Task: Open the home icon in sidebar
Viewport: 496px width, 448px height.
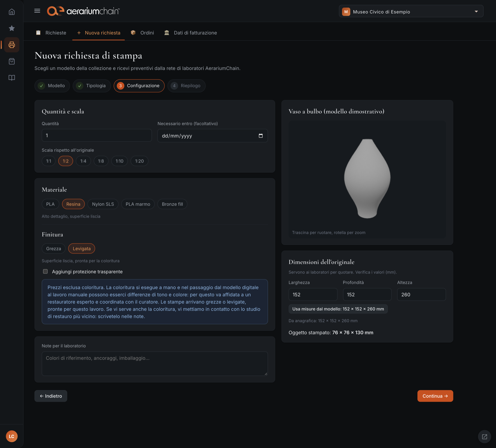Action: (x=12, y=12)
